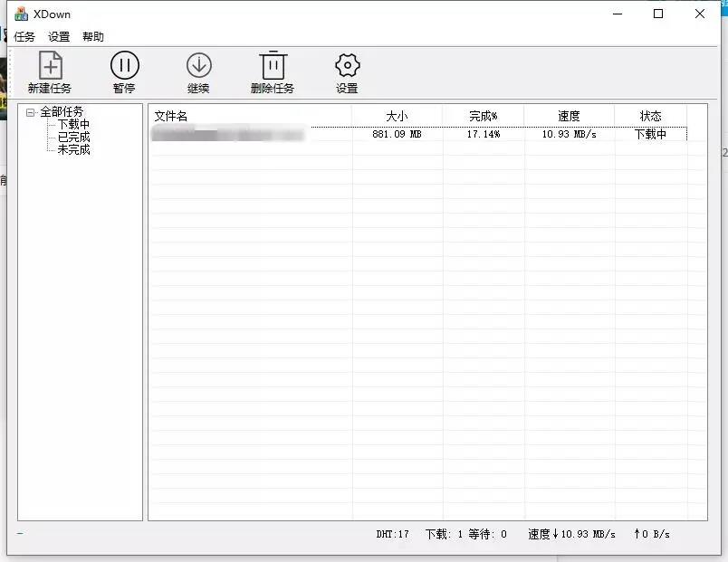
Task: Open settings via the 设置 gear icon
Action: 347,66
